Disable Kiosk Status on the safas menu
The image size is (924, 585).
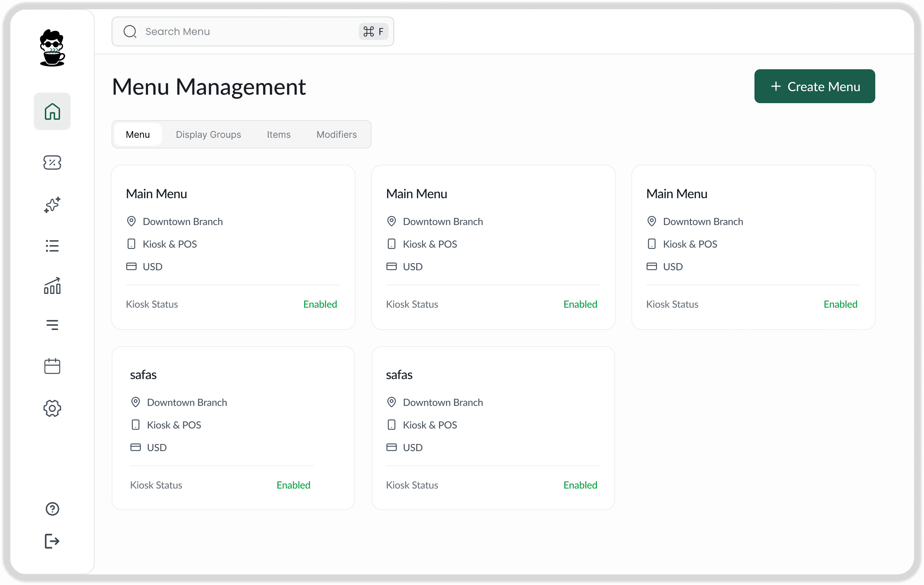point(293,485)
